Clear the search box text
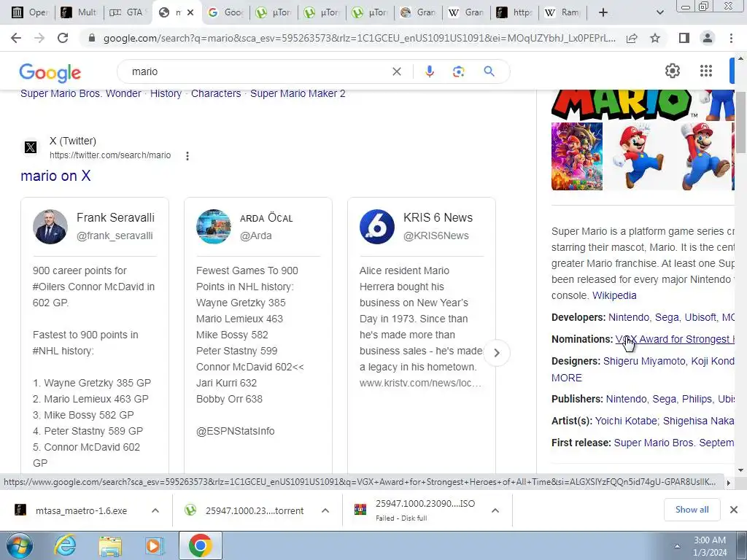The image size is (747, 560). pyautogui.click(x=396, y=71)
